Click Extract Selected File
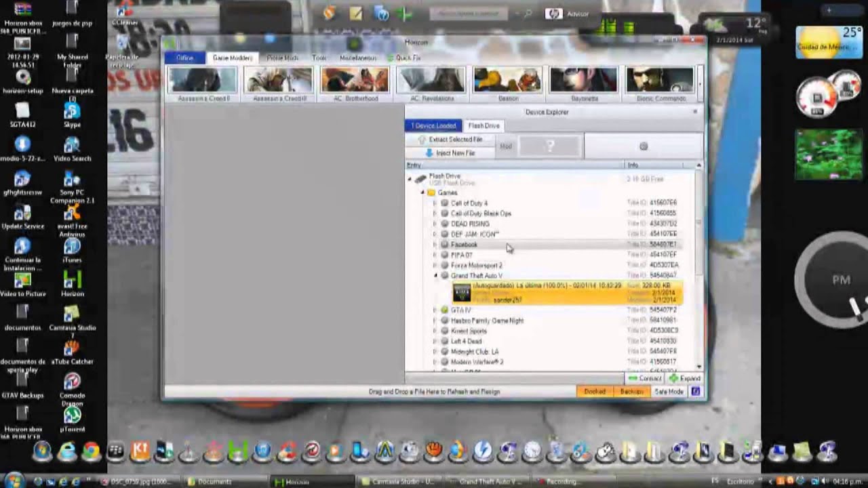Screen dimensions: 868x488 tap(450, 140)
